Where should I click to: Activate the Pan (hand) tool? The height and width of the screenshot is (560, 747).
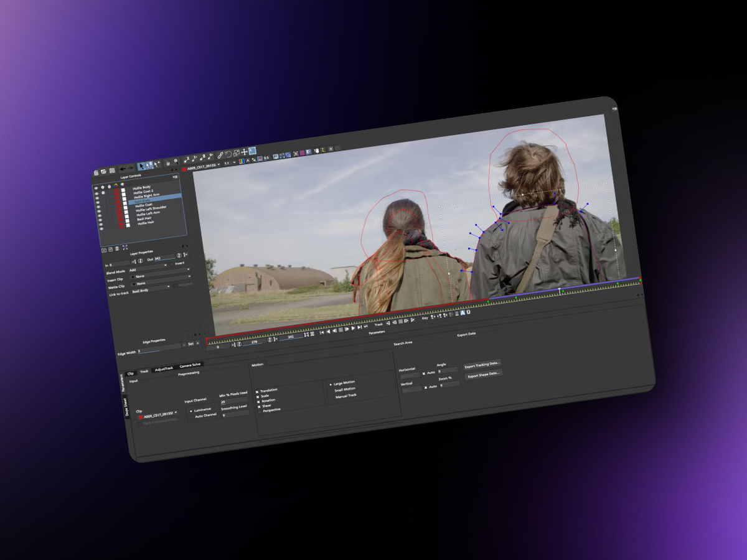[x=167, y=162]
